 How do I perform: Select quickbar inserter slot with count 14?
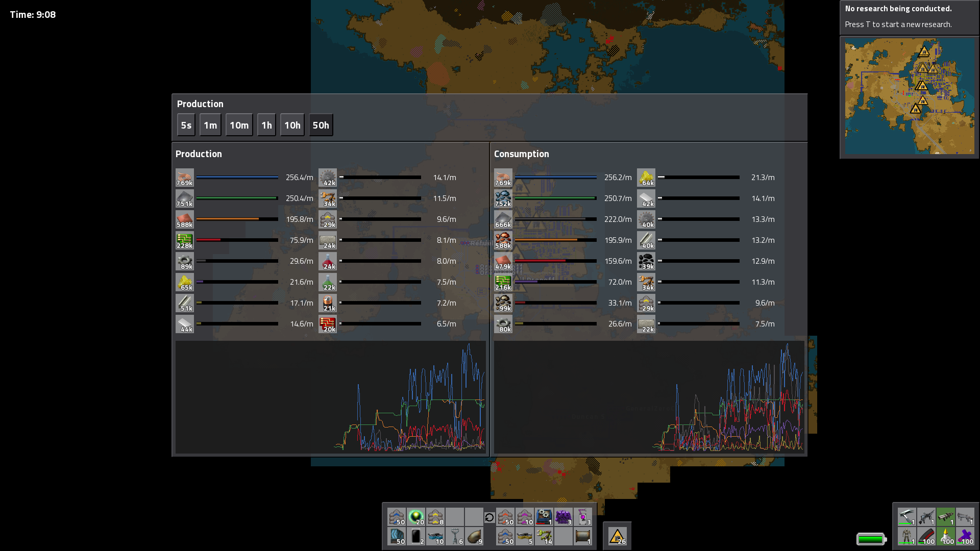[544, 536]
